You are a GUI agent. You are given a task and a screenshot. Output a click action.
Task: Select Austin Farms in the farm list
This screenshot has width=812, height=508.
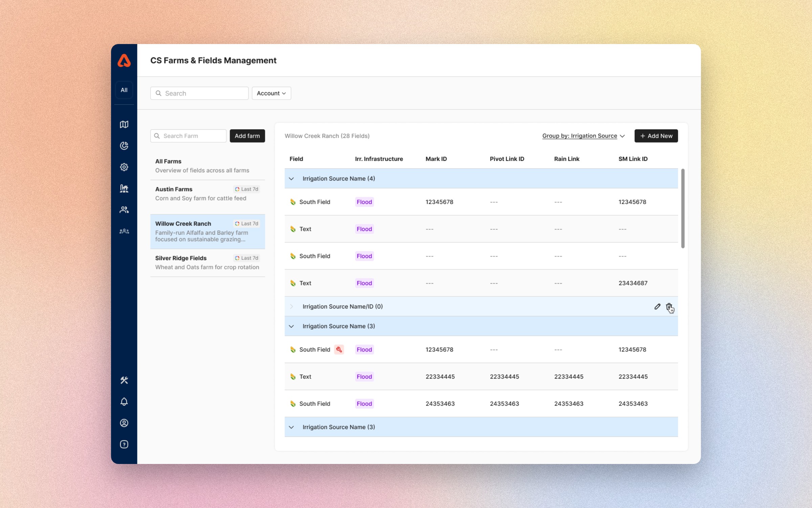click(x=207, y=194)
